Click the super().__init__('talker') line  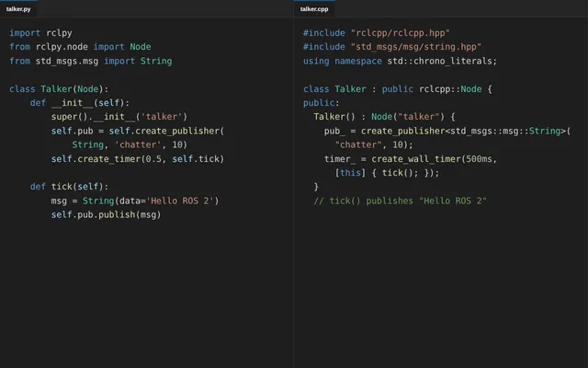[x=119, y=117]
